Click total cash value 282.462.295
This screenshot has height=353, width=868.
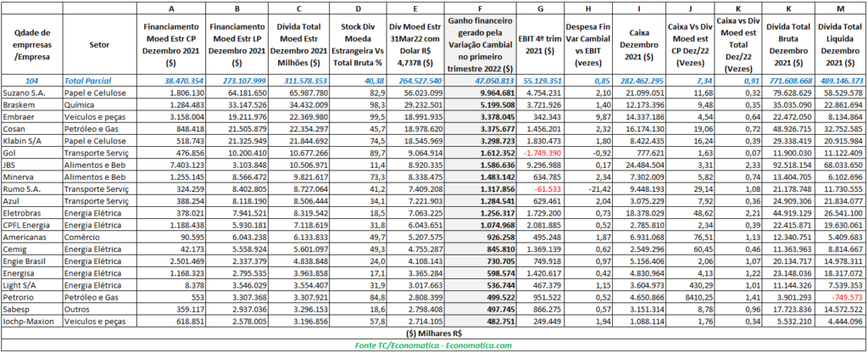pyautogui.click(x=640, y=81)
